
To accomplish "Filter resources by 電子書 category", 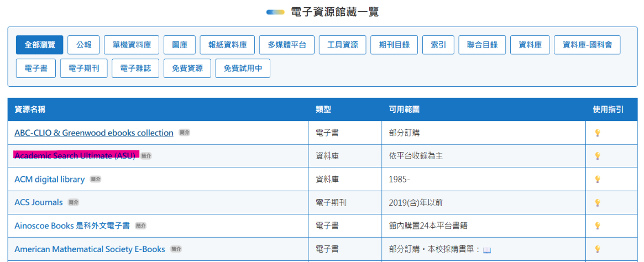I will pos(36,68).
